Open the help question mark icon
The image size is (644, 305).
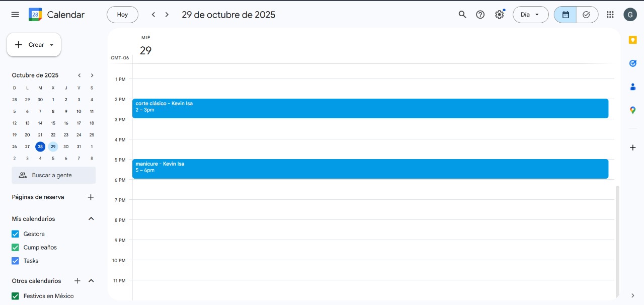pos(480,15)
